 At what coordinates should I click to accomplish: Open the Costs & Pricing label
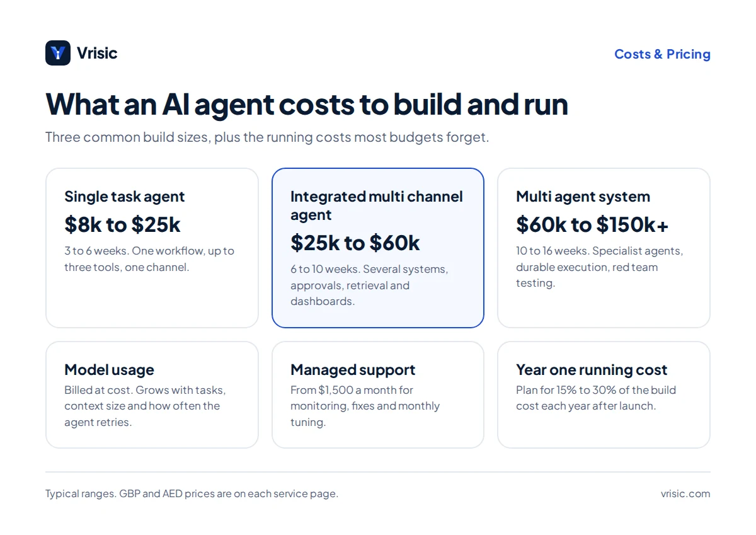click(x=662, y=54)
